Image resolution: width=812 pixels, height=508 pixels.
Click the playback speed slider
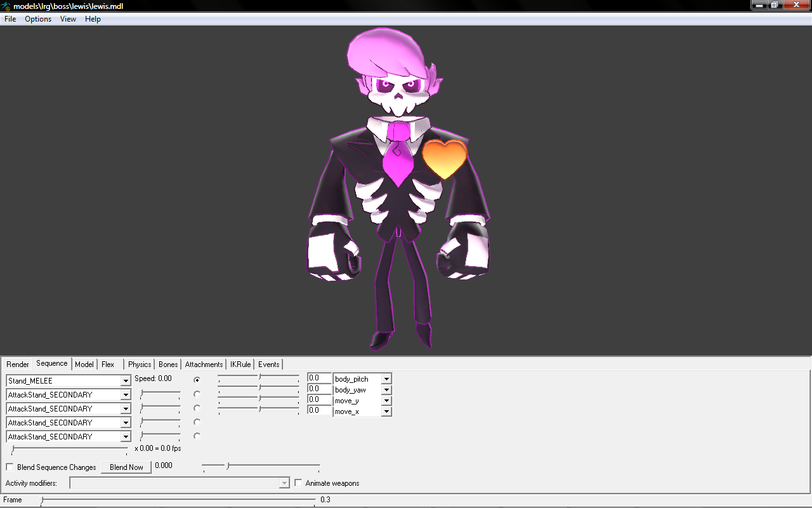pyautogui.click(x=70, y=449)
